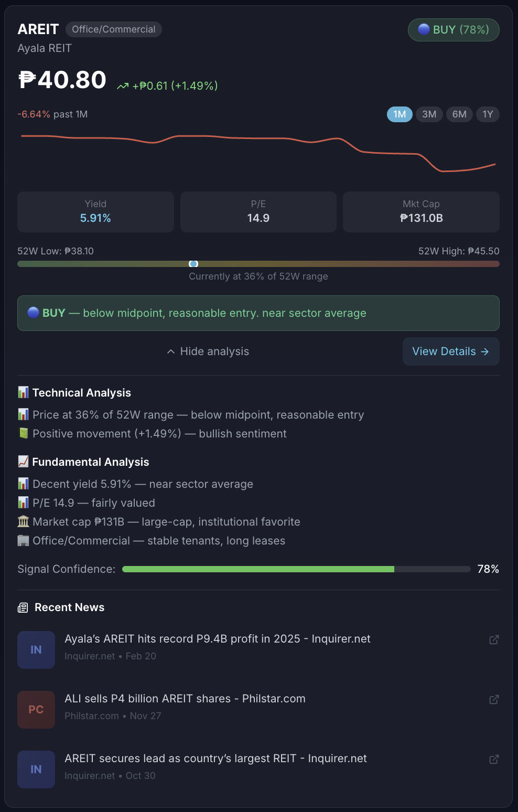
Task: Click the Inquirer IN badge beside record profit news
Action: click(36, 650)
